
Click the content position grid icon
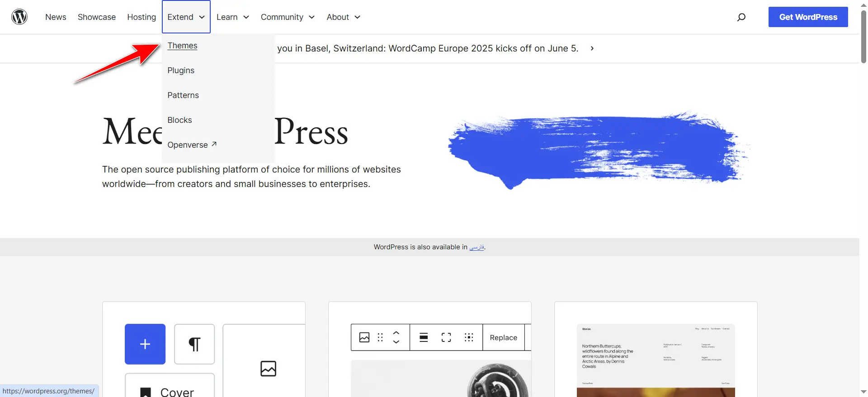point(469,337)
